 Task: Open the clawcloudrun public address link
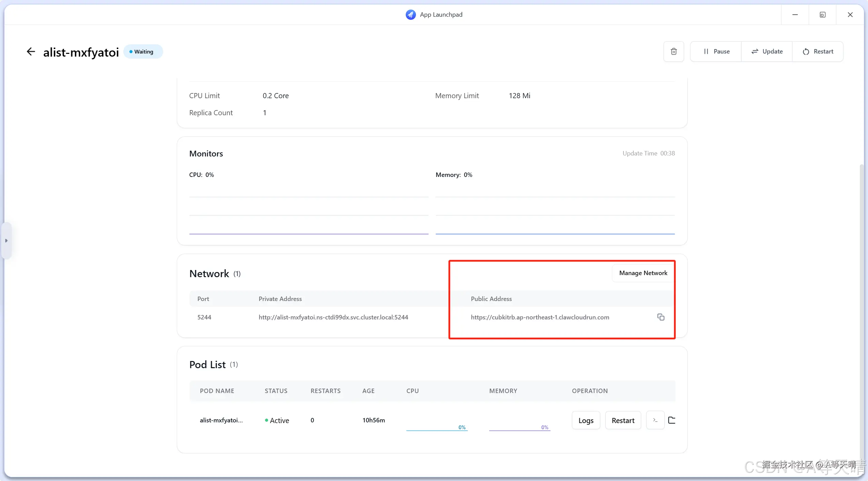[x=540, y=317]
